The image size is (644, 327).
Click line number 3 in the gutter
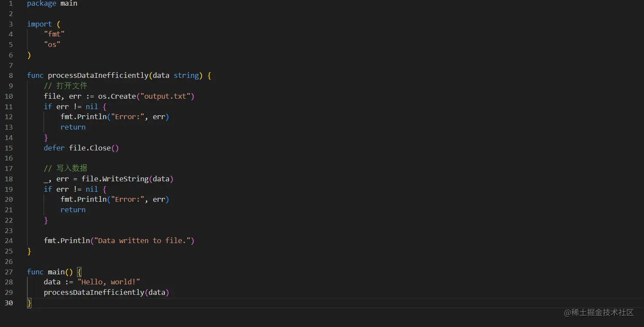11,24
